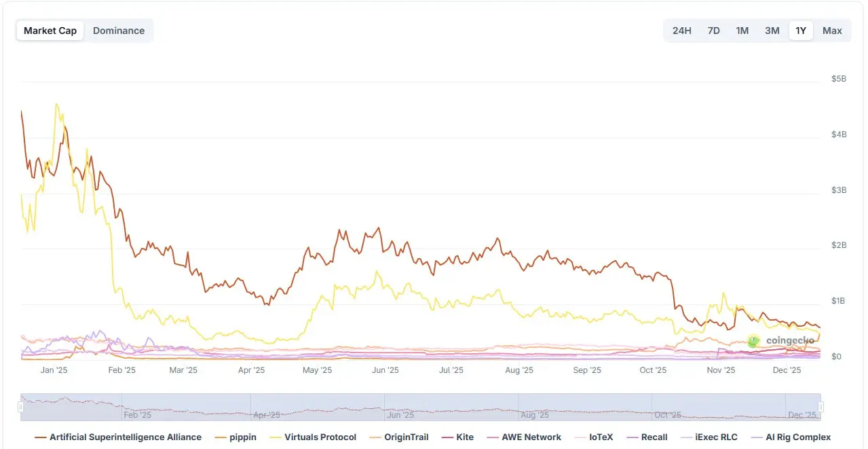Image resolution: width=868 pixels, height=449 pixels.
Task: Click the pippin legend color dash
Action: coord(221,437)
